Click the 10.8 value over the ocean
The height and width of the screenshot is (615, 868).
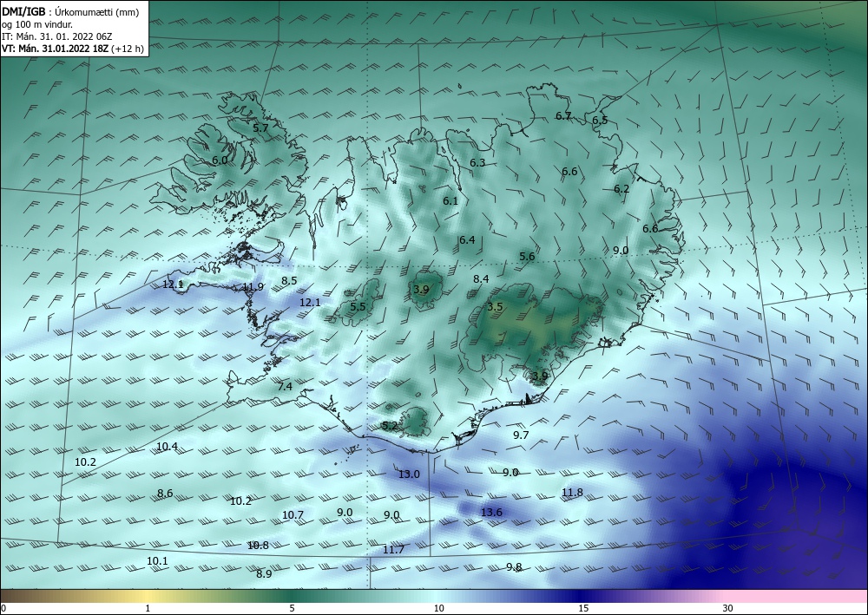(258, 546)
